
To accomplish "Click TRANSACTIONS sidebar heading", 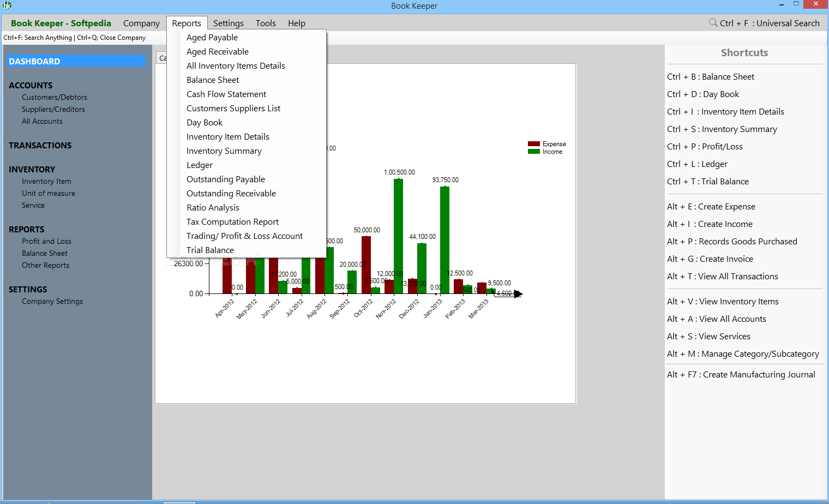I will click(40, 145).
